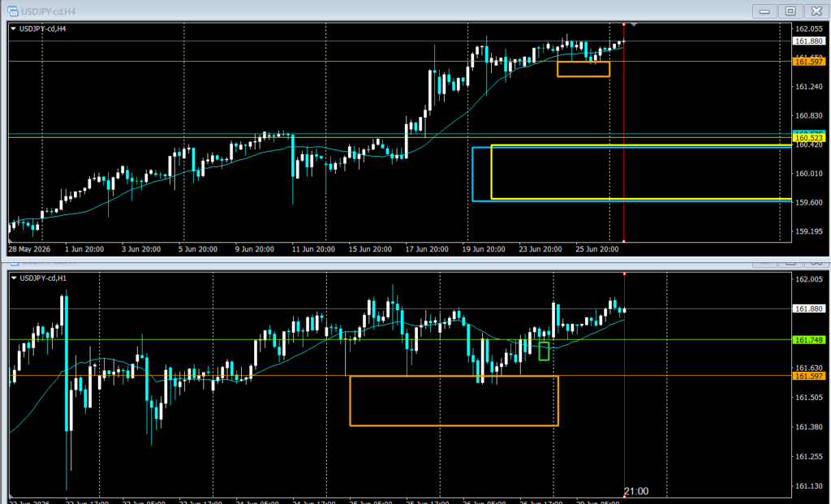Click the orange 161.597 price label on H4

pyautogui.click(x=809, y=62)
